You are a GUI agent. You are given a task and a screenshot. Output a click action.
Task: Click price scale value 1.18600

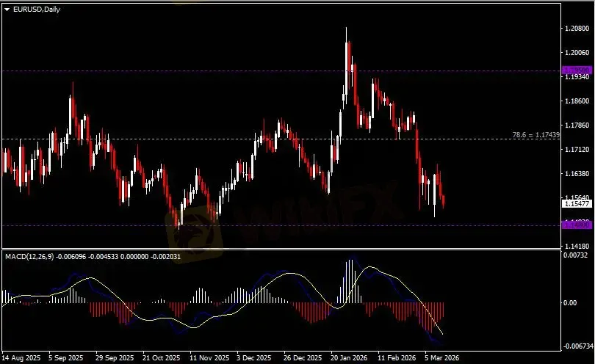(577, 101)
